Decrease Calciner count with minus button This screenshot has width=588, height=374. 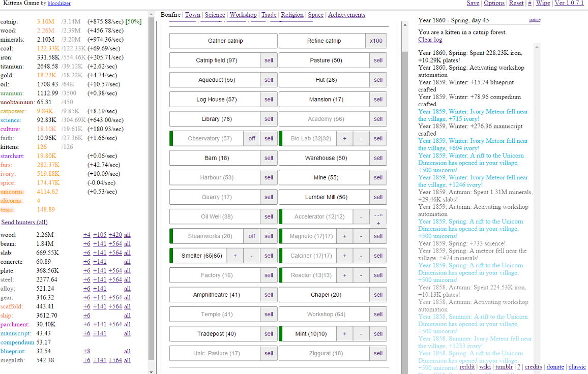point(361,256)
